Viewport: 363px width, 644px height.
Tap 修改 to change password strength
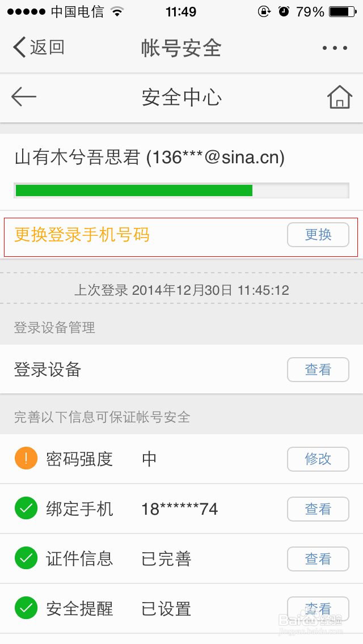pyautogui.click(x=318, y=459)
